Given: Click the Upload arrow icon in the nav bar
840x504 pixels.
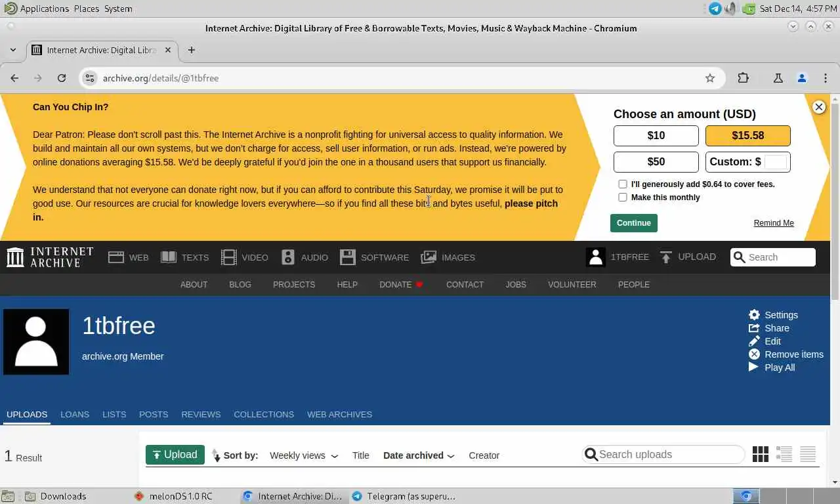Looking at the screenshot, I should (x=665, y=257).
